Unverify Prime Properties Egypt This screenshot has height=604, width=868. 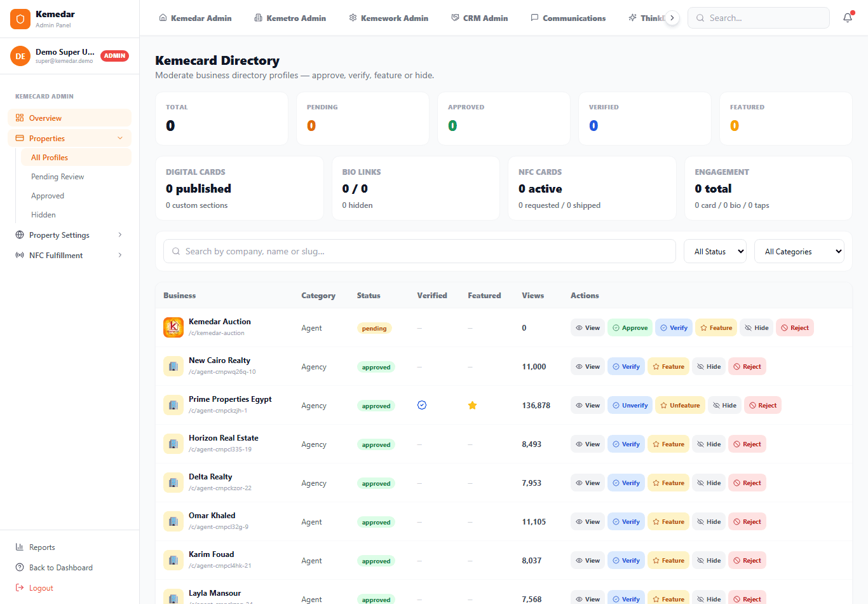point(630,405)
